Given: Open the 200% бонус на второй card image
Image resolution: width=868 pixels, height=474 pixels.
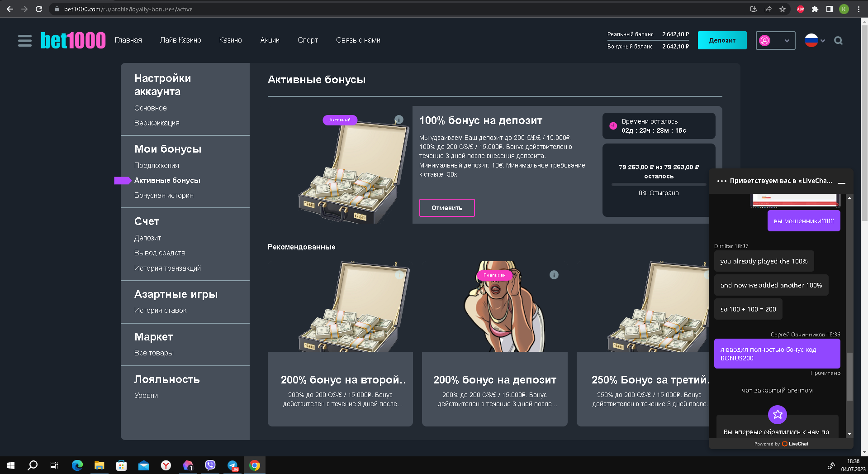Looking at the screenshot, I should [340, 306].
